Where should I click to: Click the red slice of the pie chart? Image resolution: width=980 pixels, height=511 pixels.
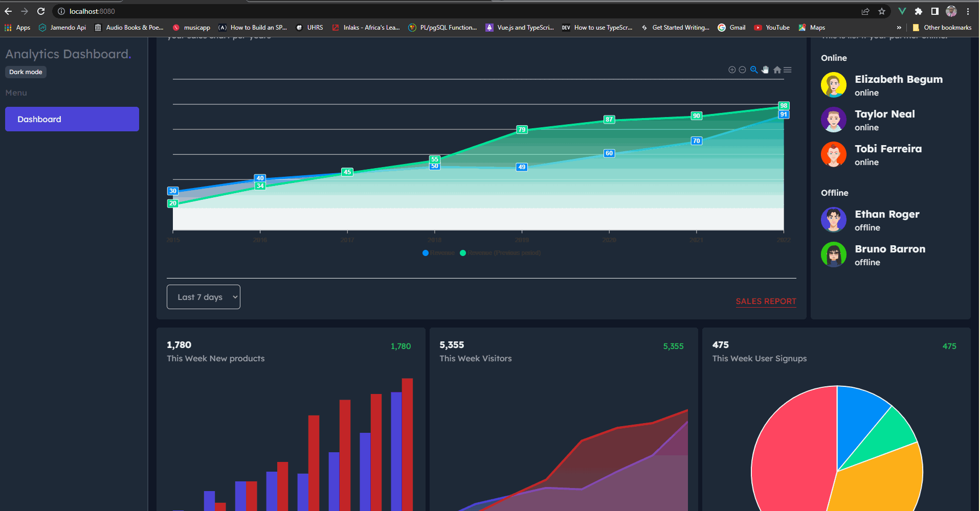793,450
